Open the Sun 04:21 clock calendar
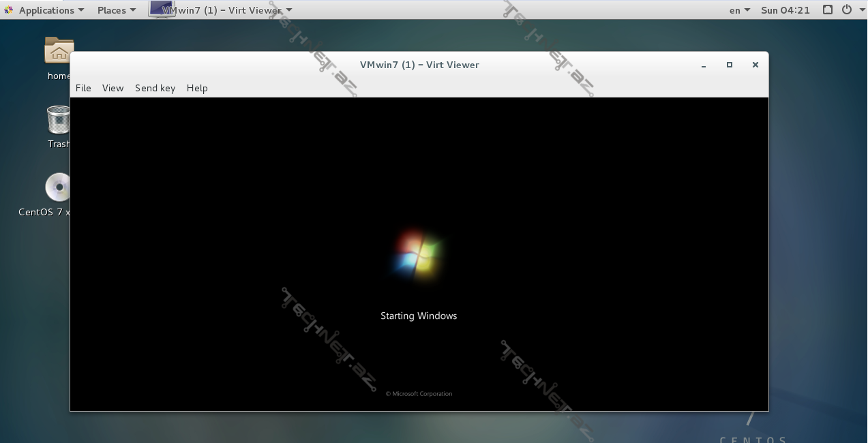 click(x=785, y=10)
